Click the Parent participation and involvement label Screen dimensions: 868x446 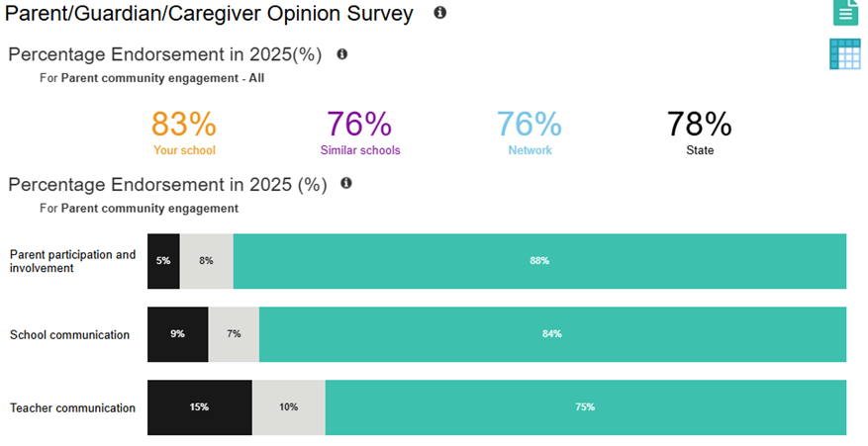[x=73, y=261]
